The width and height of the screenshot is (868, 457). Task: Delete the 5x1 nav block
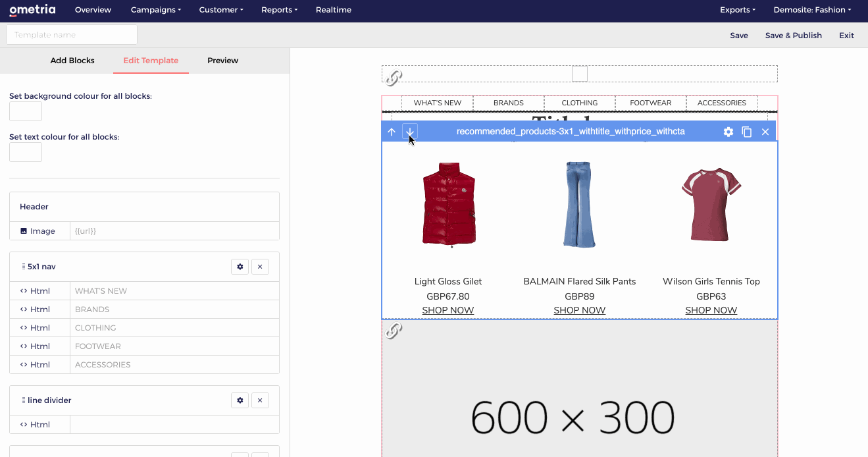tap(260, 267)
